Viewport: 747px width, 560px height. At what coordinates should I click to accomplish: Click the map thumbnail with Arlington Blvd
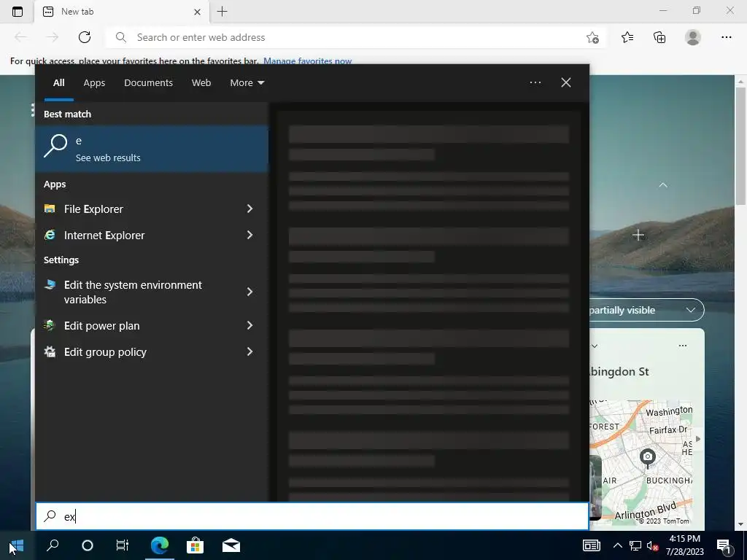[x=640, y=462]
